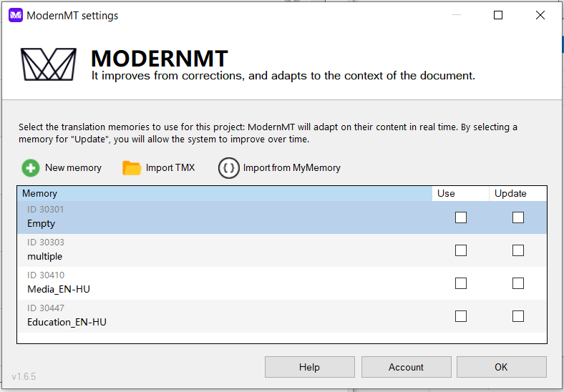Confirm settings with the OK button
Image resolution: width=564 pixels, height=392 pixels.
501,367
